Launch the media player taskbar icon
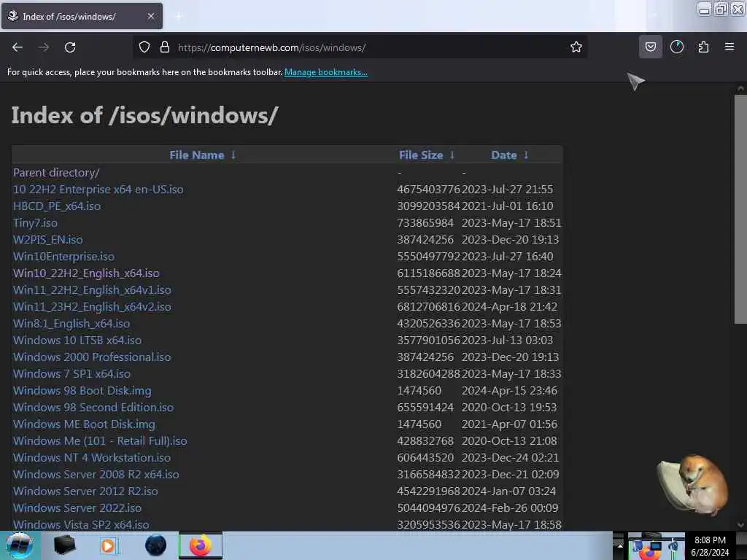The image size is (747, 560). (108, 545)
